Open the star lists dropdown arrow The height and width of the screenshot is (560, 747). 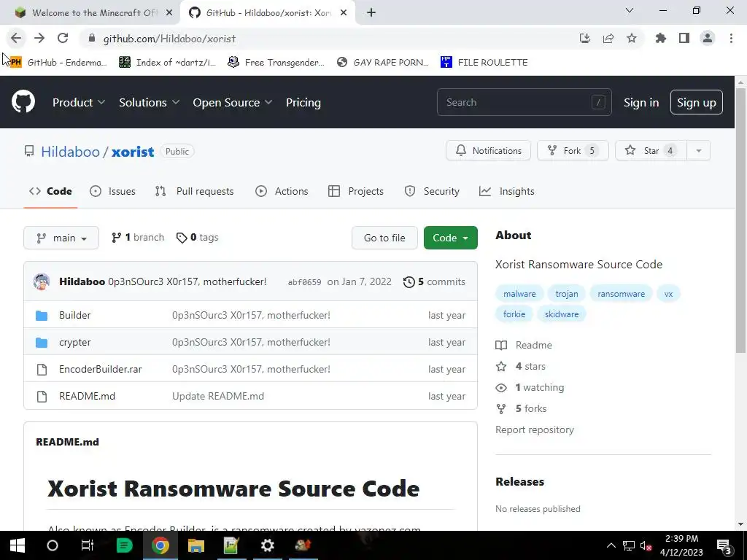(698, 150)
